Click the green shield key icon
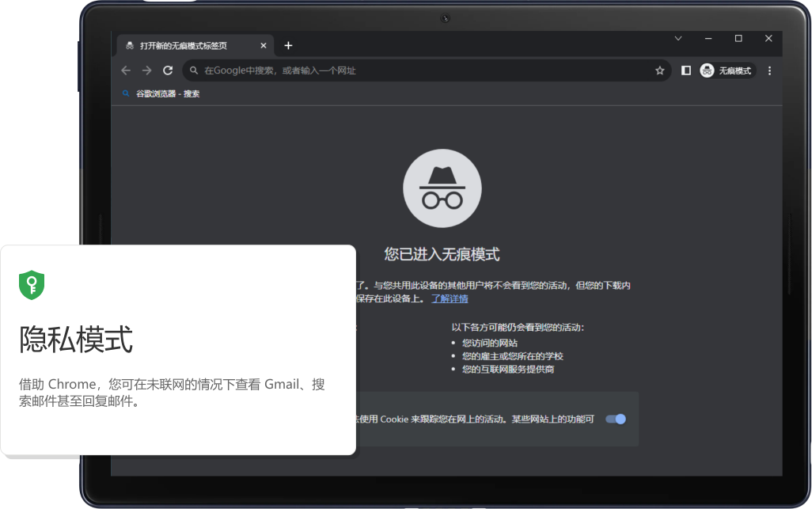The height and width of the screenshot is (509, 812). tap(32, 285)
